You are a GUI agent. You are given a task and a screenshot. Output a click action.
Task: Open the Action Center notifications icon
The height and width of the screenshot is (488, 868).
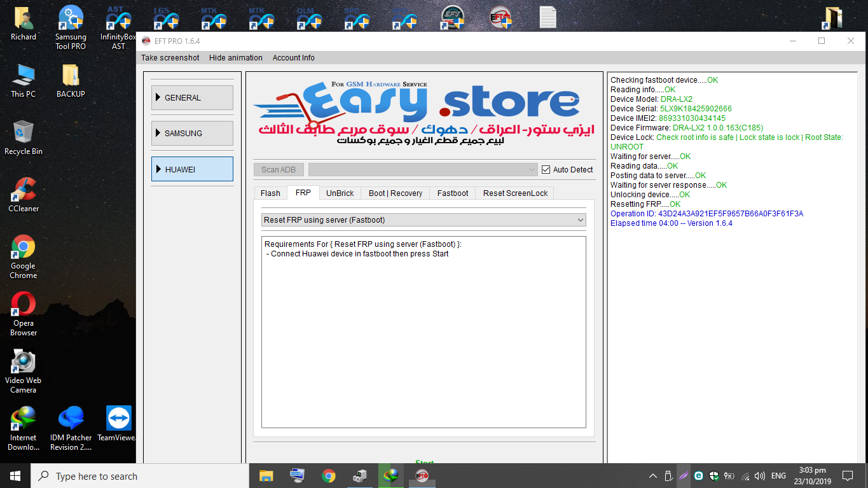click(848, 476)
